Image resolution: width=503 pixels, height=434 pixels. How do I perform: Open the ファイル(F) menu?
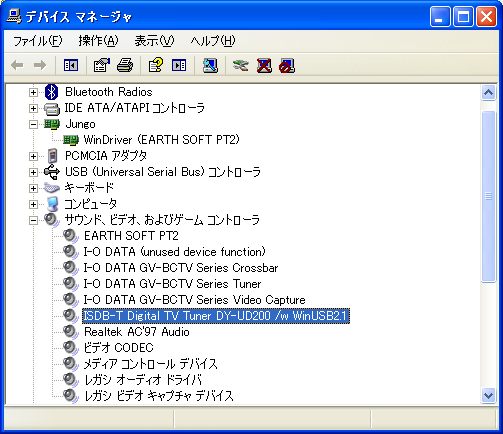37,41
